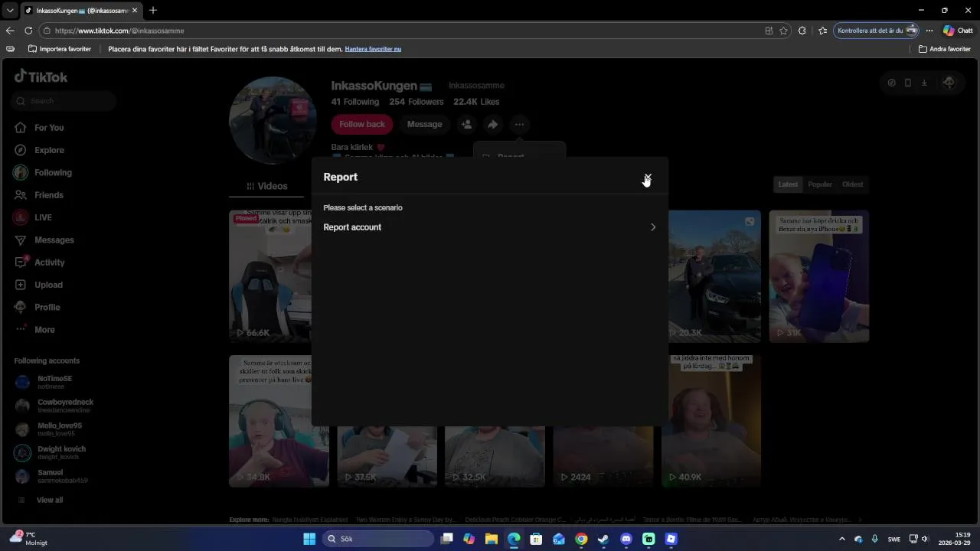Click the address bar URL

coord(119,31)
